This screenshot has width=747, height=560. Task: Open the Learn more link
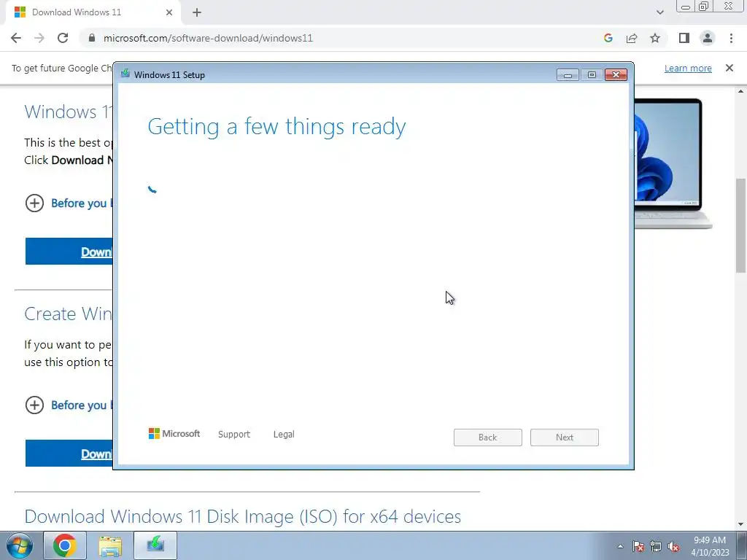click(688, 68)
